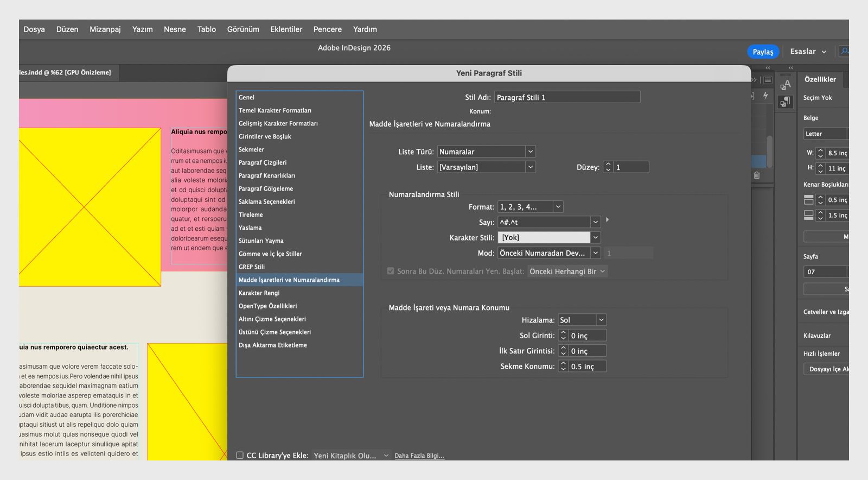Open the Tablo menu
The image size is (868, 480).
click(x=207, y=29)
